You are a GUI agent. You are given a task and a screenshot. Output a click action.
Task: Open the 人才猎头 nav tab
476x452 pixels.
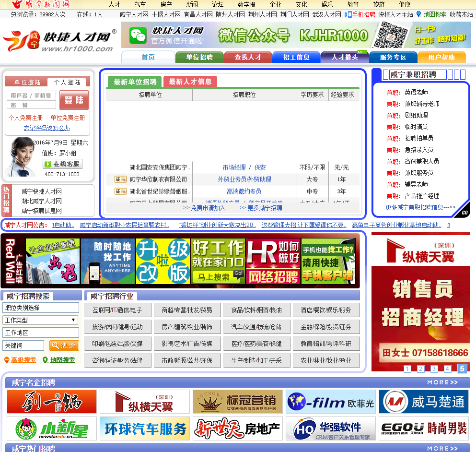[345, 57]
